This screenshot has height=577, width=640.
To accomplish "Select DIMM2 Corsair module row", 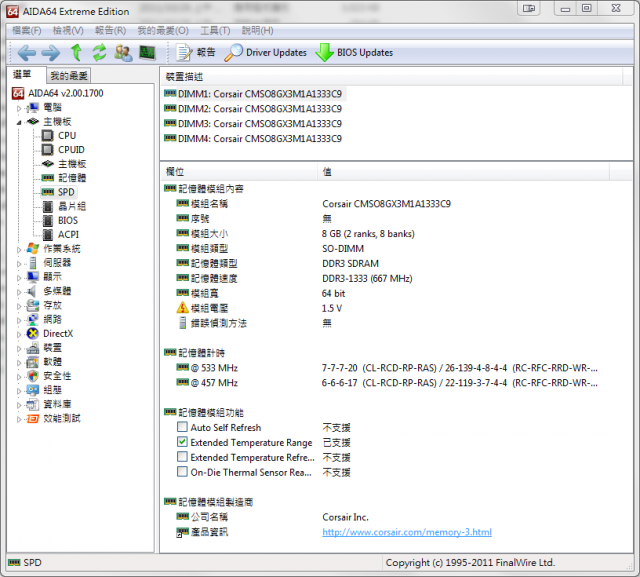I will point(253,109).
